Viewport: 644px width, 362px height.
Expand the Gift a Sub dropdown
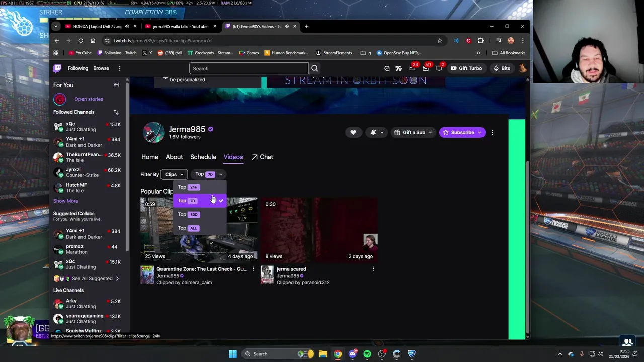coord(414,132)
